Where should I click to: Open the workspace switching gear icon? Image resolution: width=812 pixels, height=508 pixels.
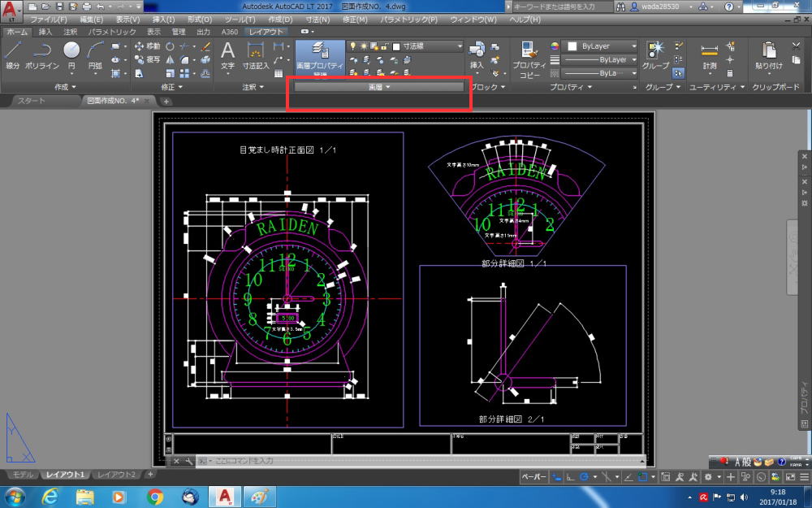[x=708, y=477]
